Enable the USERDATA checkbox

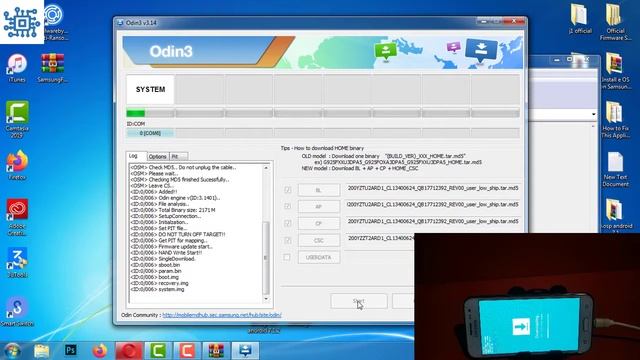point(287,257)
